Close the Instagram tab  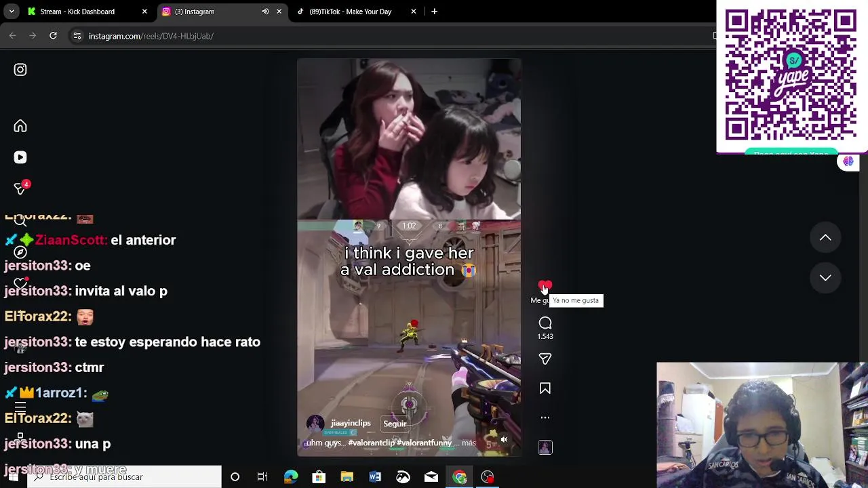tap(279, 12)
